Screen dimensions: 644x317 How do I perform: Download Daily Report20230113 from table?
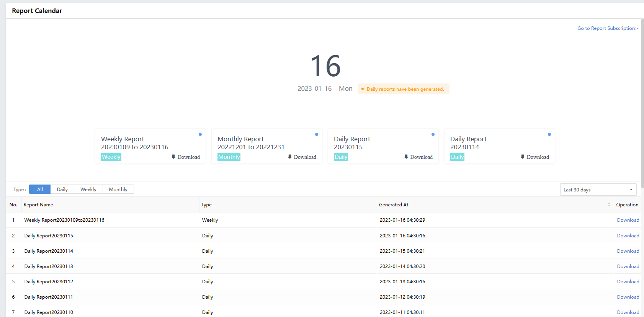coord(628,266)
